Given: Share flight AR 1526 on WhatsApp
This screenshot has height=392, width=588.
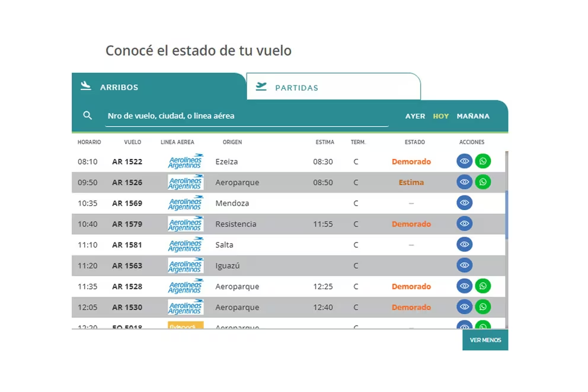Looking at the screenshot, I should pyautogui.click(x=483, y=182).
